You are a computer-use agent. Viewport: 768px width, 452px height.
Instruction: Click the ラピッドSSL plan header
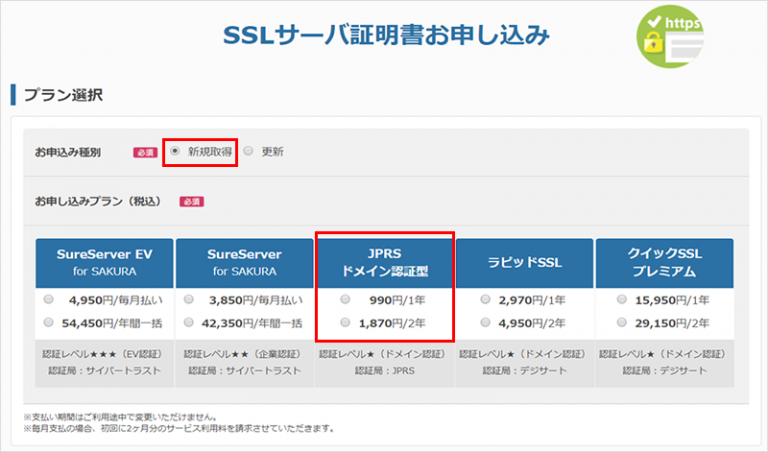point(524,263)
